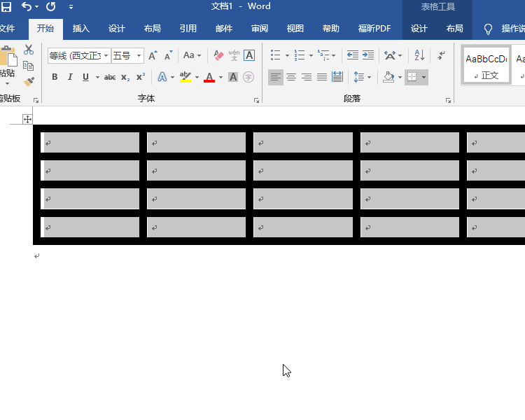Apply bullet list formatting
The width and height of the screenshot is (525, 420).
(x=276, y=55)
